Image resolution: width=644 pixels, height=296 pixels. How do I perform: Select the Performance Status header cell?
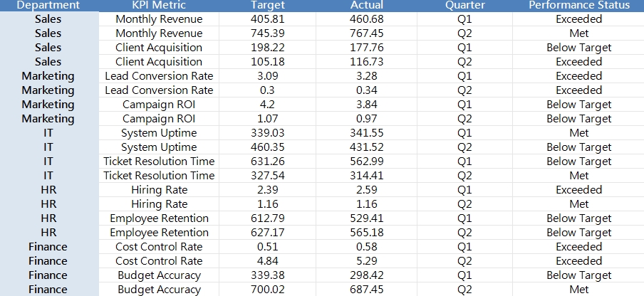point(578,5)
